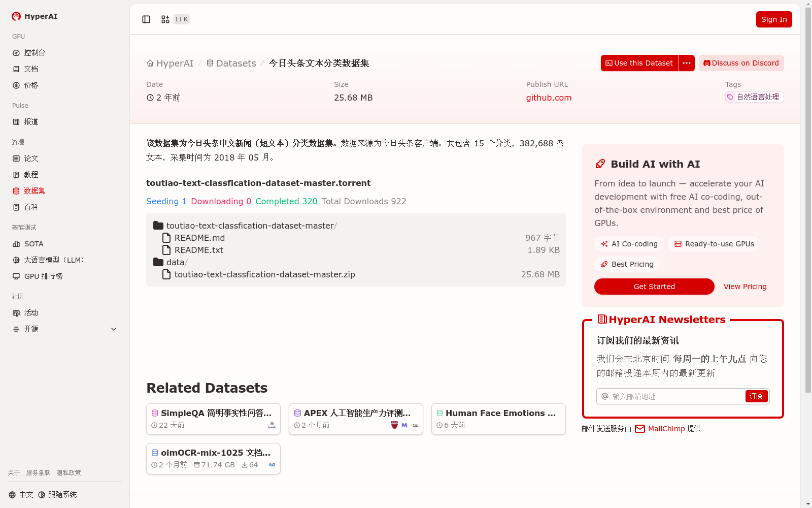
Task: Open the MailChimp link
Action: [x=666, y=429]
